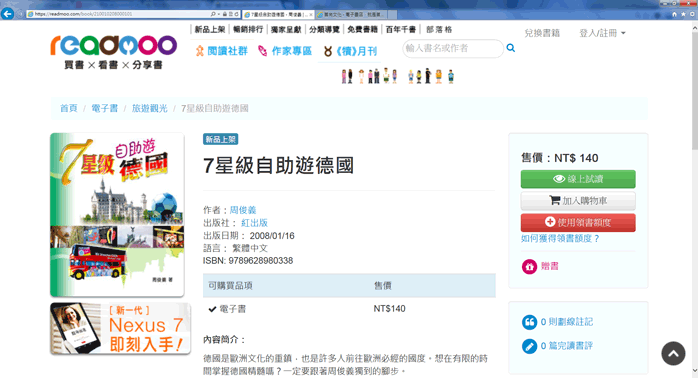Click the blue quote icon for 劃線註記

529,322
